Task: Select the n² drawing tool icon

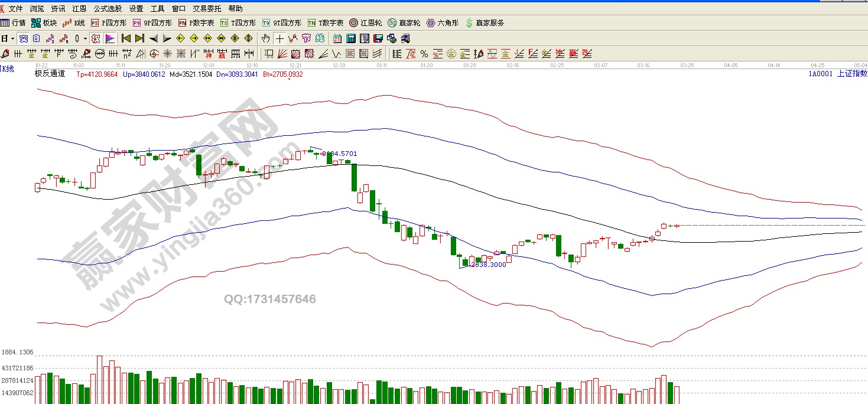Action: pos(126,54)
